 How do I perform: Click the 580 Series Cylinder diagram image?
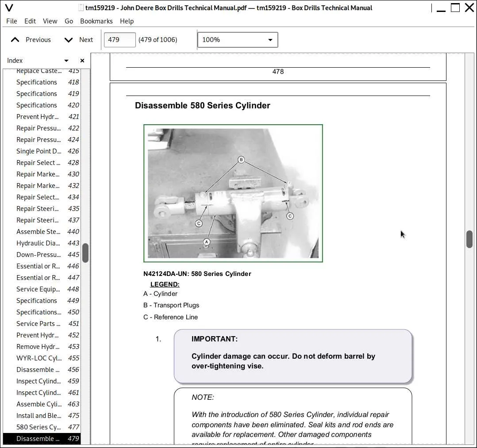[x=233, y=193]
